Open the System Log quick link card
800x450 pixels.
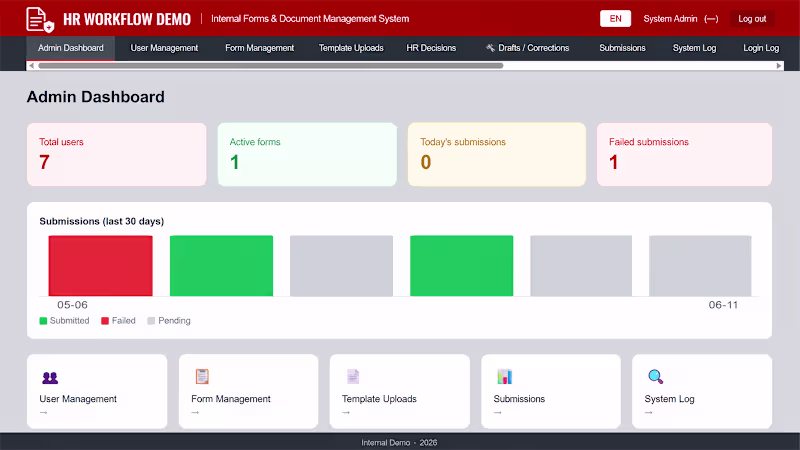702,391
